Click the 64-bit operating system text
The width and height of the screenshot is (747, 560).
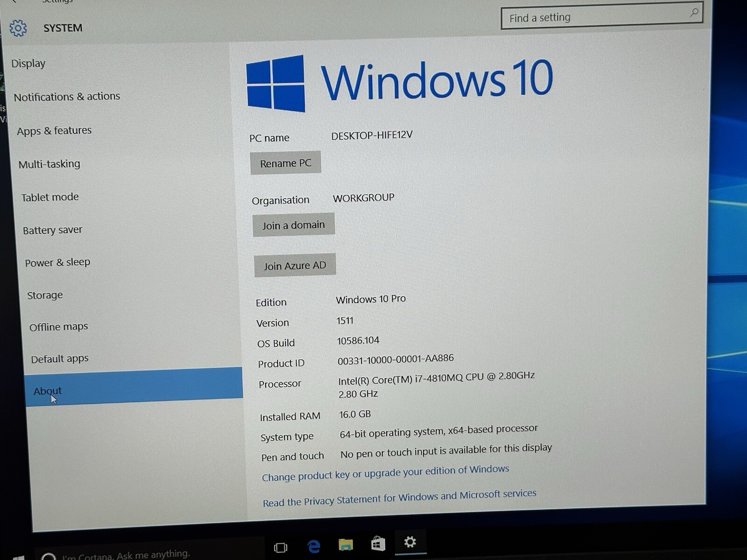coord(438,431)
